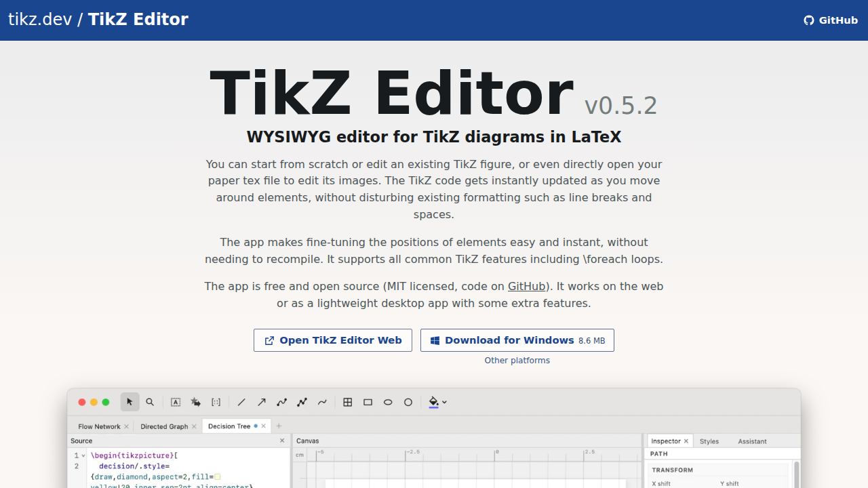Image resolution: width=868 pixels, height=488 pixels.
Task: Open the fill color dropdown arrow
Action: click(444, 403)
